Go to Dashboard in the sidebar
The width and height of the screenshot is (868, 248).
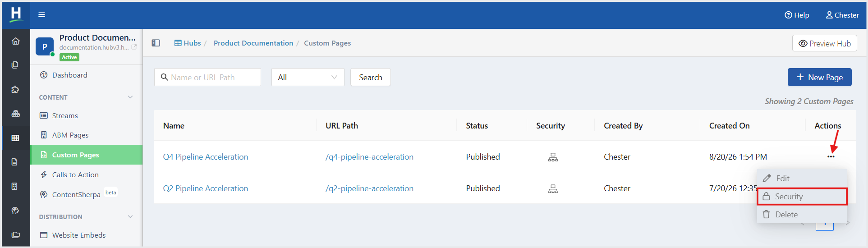[69, 75]
